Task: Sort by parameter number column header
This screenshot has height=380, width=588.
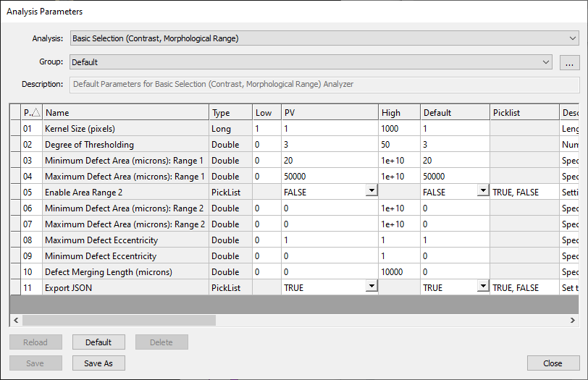Action: [x=31, y=113]
